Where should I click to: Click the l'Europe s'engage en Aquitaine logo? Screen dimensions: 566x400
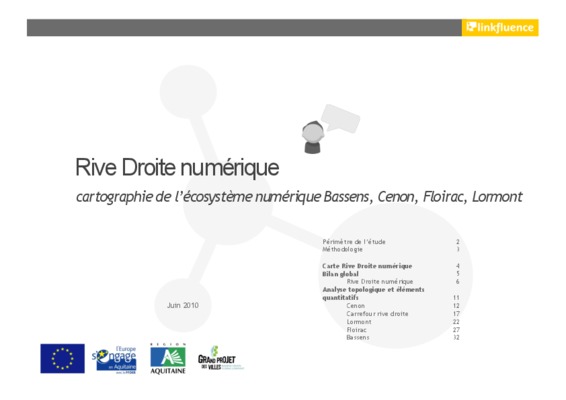tap(114, 360)
